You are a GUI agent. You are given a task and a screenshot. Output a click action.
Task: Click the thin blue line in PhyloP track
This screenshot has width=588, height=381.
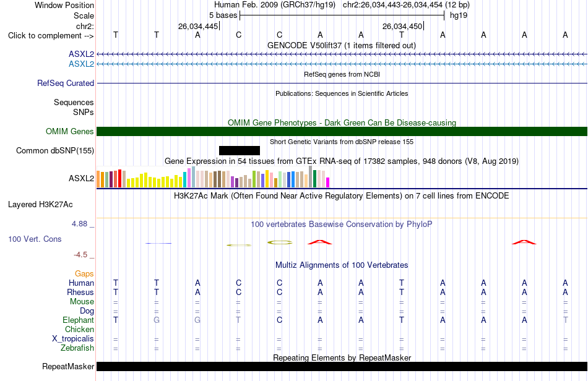(x=158, y=244)
